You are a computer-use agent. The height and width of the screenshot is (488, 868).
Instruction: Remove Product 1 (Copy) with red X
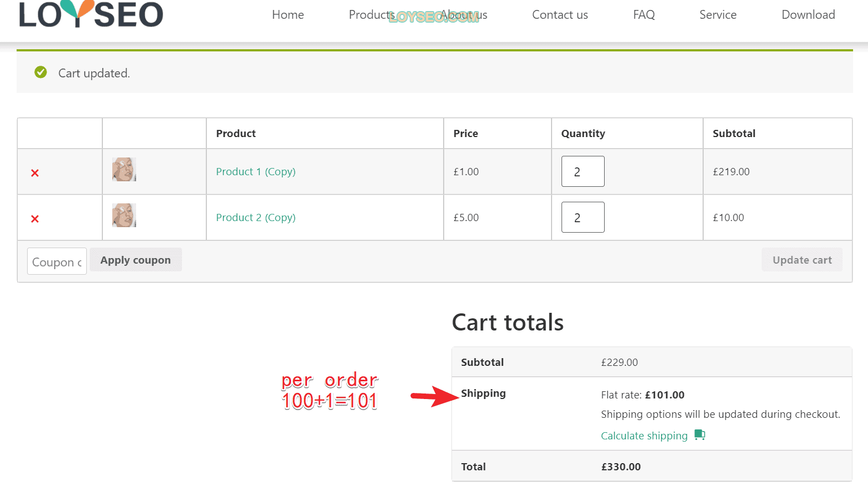point(35,173)
